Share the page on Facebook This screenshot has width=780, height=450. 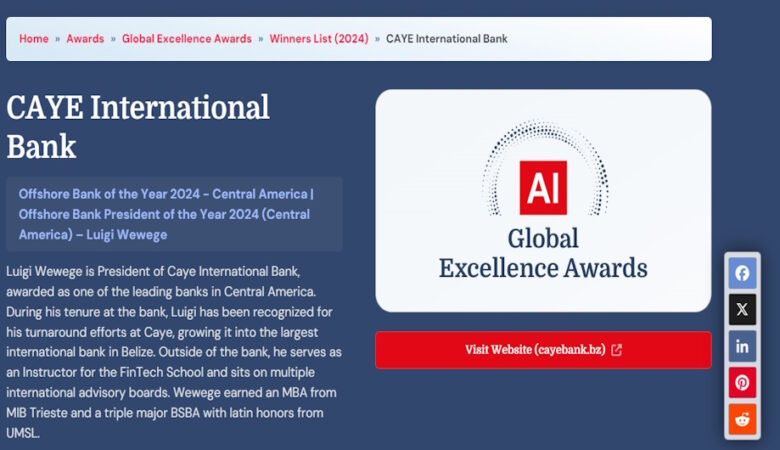[742, 273]
